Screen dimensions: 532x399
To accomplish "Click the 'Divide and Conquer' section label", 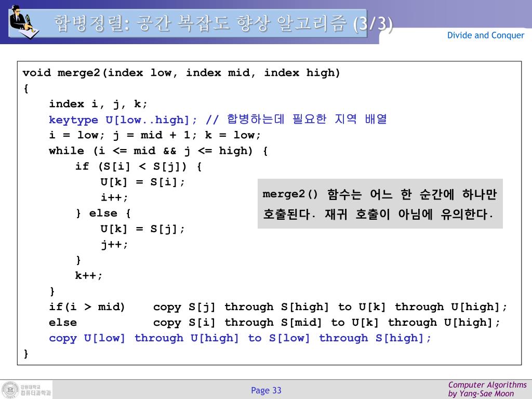I will click(486, 35).
